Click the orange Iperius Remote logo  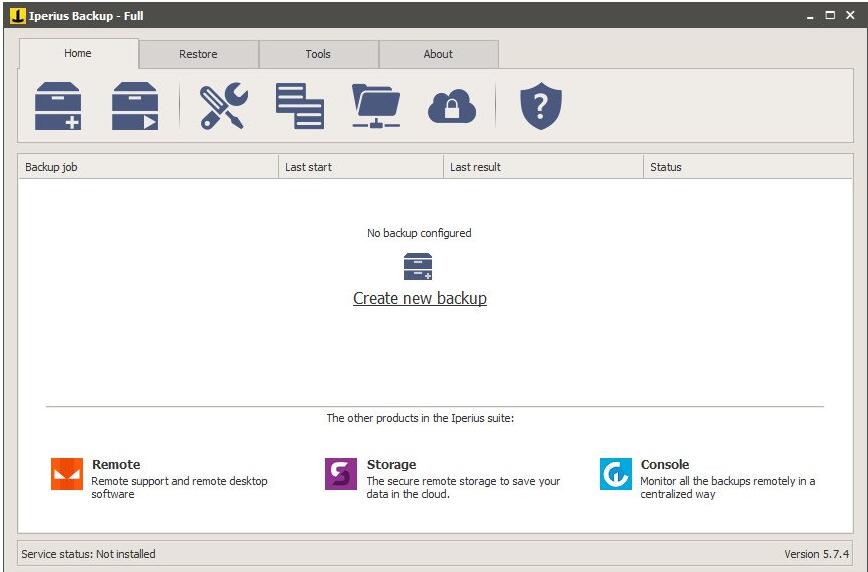coord(67,474)
